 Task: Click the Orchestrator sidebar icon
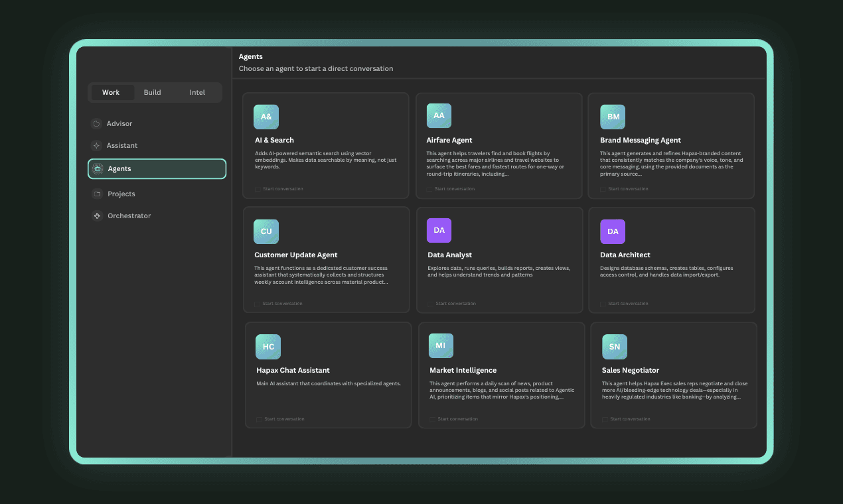pos(97,216)
